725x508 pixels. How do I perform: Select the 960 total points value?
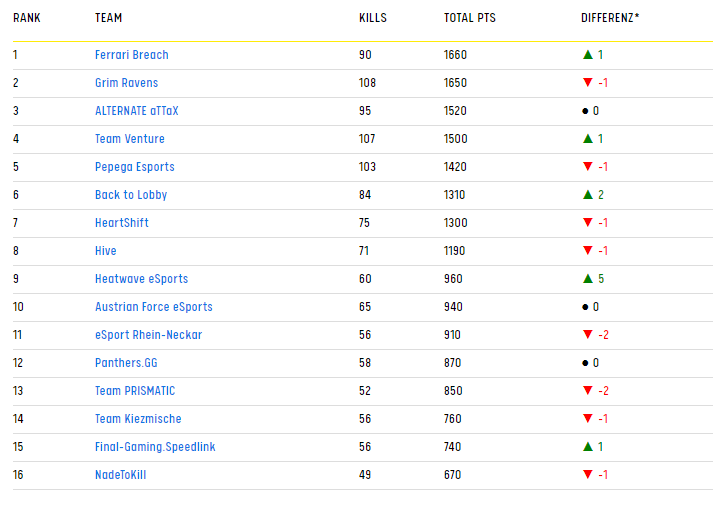click(x=453, y=279)
